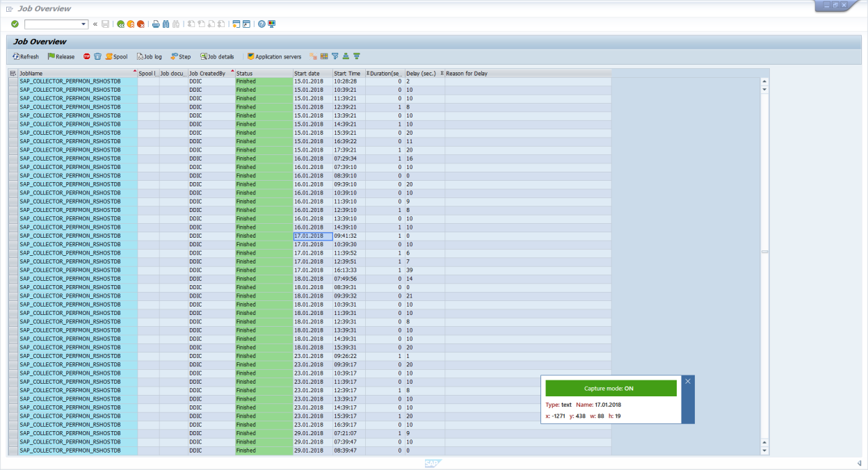Go to the next page icon

[x=210, y=24]
